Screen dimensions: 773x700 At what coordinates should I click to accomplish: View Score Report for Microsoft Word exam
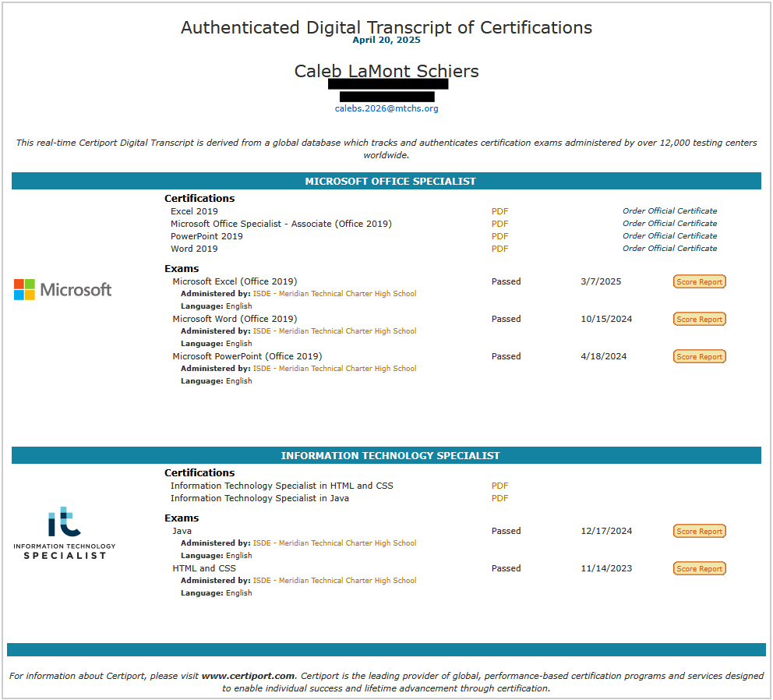(699, 319)
